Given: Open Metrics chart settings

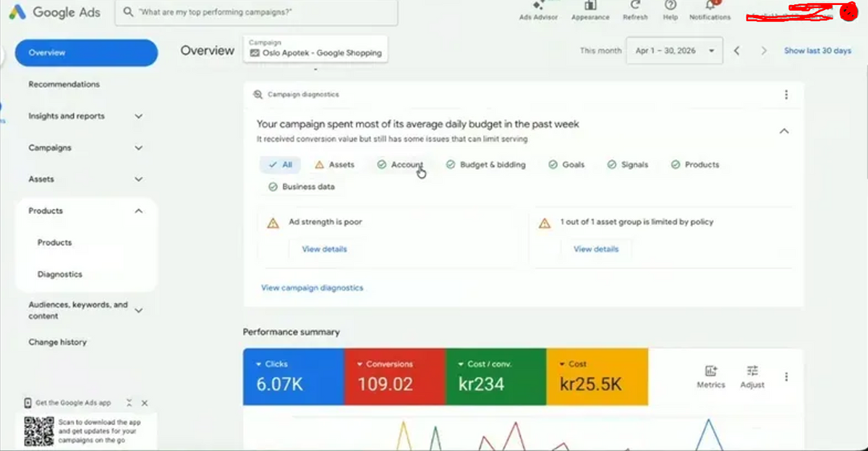Looking at the screenshot, I should pyautogui.click(x=710, y=377).
